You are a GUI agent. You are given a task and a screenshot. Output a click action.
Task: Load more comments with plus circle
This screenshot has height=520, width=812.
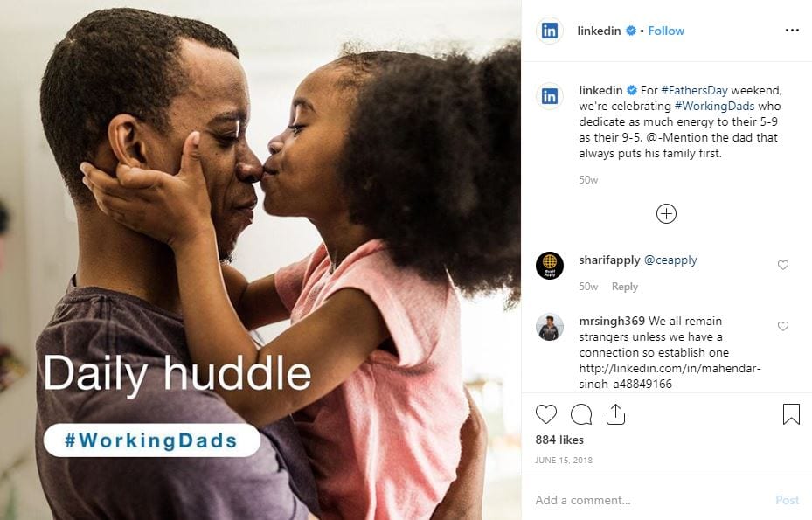pos(666,213)
